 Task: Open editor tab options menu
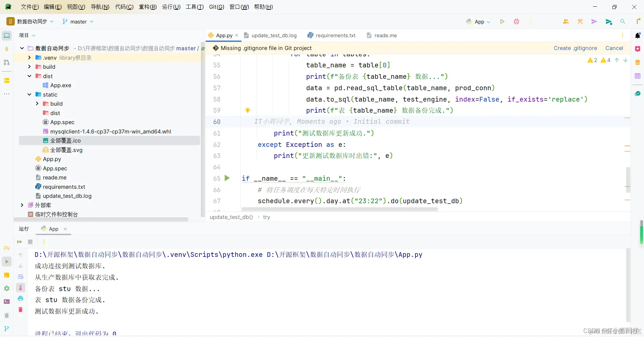click(623, 35)
